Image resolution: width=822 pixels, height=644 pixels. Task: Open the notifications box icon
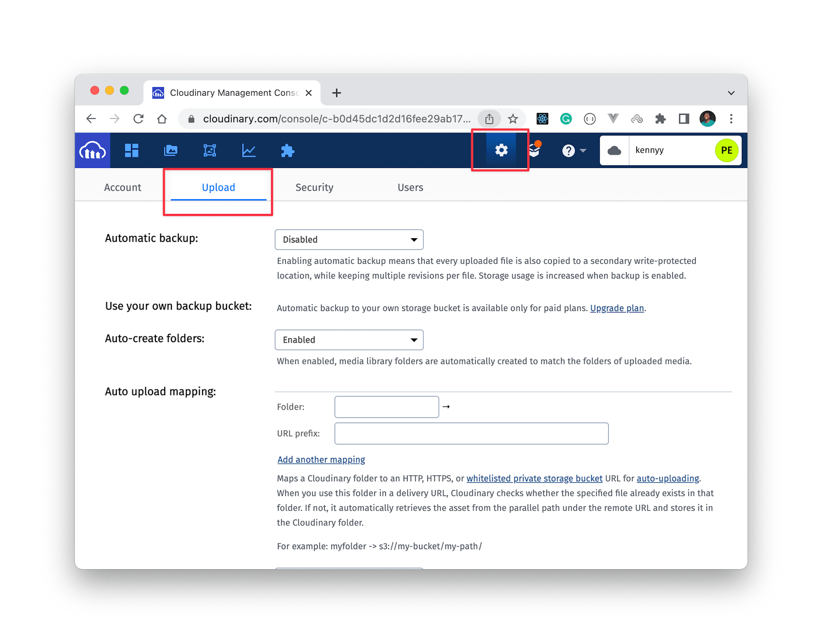(534, 150)
